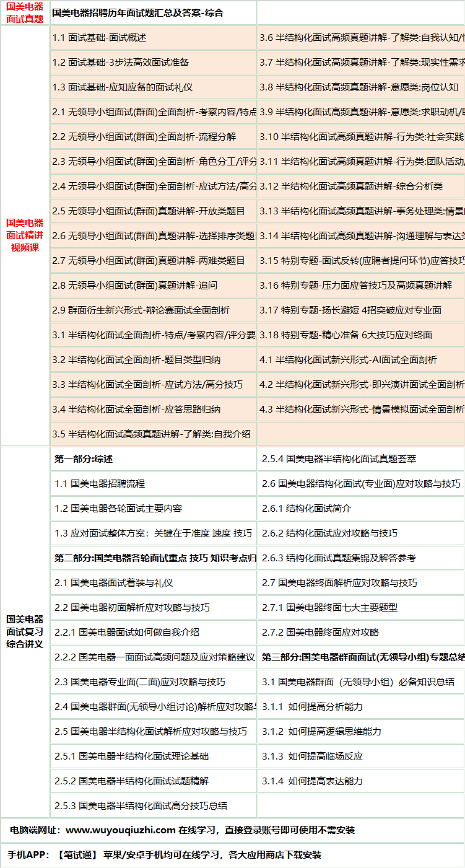Select row 3.1.3 如何提高临场反应
465x868 pixels.
(361, 756)
